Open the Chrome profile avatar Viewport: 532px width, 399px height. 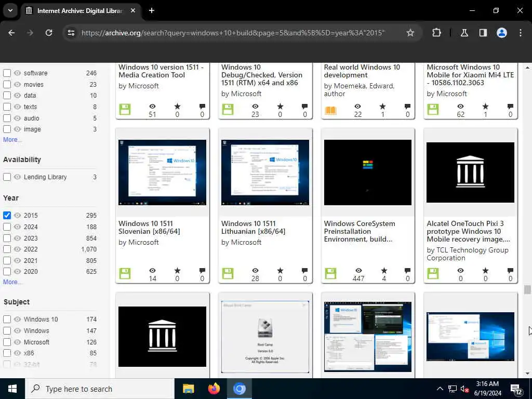coord(501,33)
